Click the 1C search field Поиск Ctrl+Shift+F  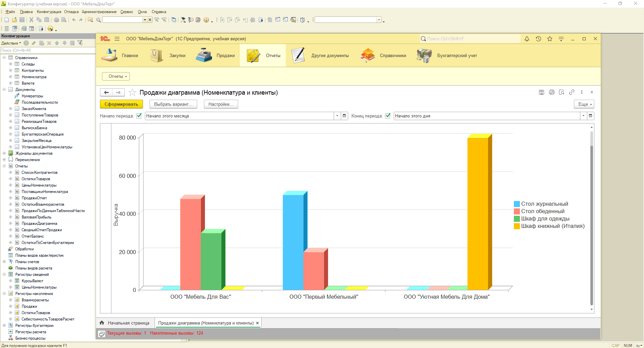(470, 39)
